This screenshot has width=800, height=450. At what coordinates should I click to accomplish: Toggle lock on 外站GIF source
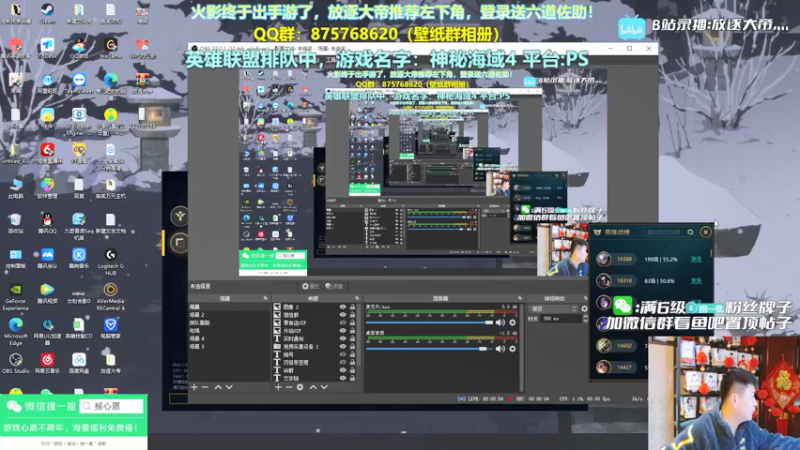pyautogui.click(x=352, y=331)
